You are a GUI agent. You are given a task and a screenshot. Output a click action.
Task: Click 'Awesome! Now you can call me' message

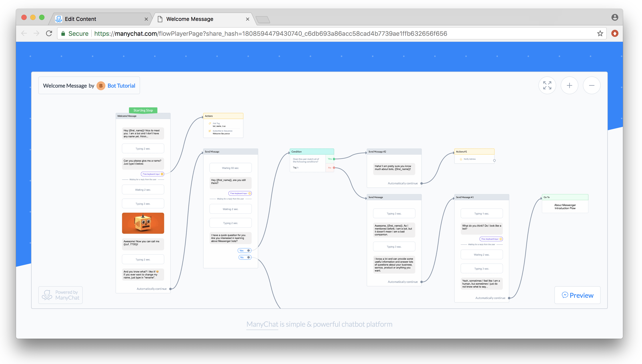pos(143,244)
